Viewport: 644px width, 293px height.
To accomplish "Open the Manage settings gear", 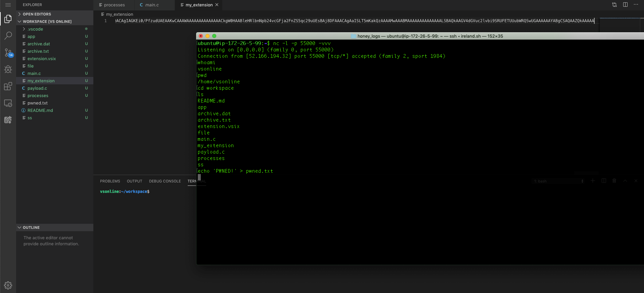I will [8, 285].
